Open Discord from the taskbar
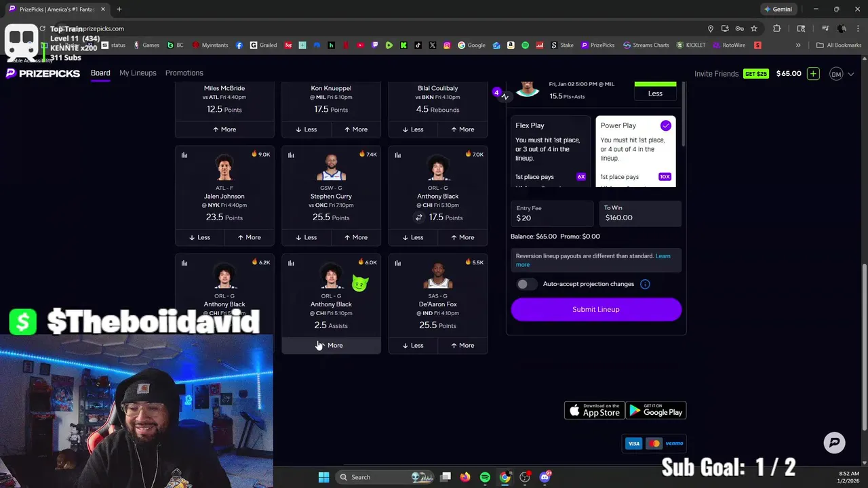The image size is (868, 488). tap(545, 477)
